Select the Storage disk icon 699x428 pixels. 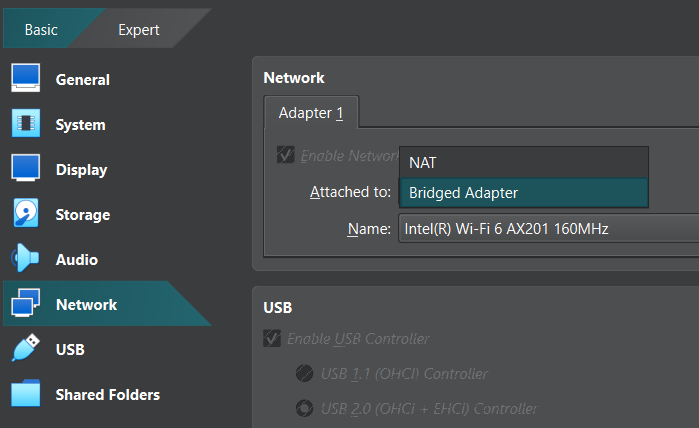tap(25, 213)
